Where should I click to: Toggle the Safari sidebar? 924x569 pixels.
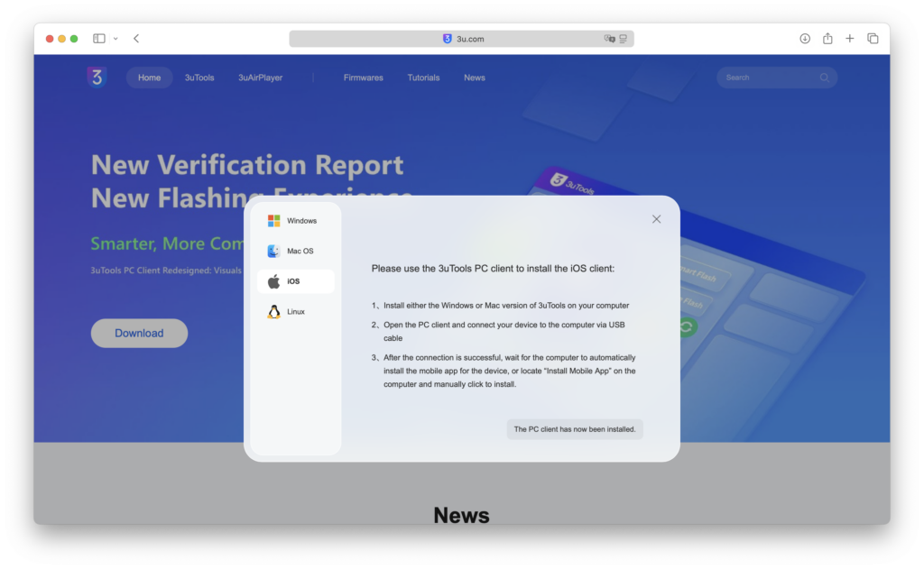tap(99, 38)
